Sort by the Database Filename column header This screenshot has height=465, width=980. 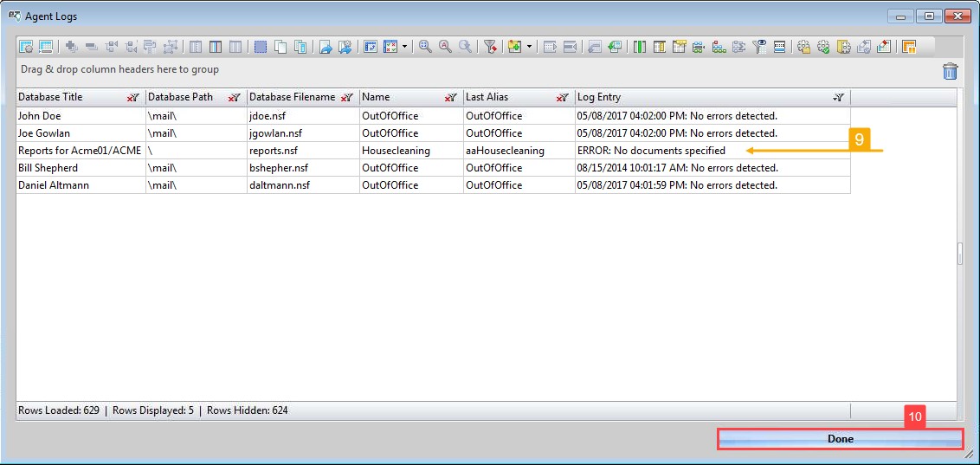292,97
